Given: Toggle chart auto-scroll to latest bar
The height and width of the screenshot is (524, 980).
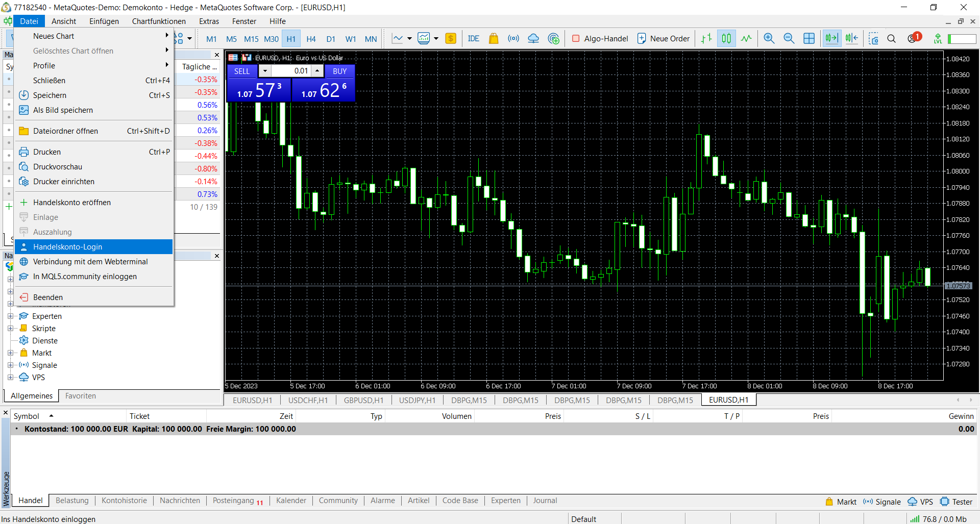Looking at the screenshot, I should (831, 39).
